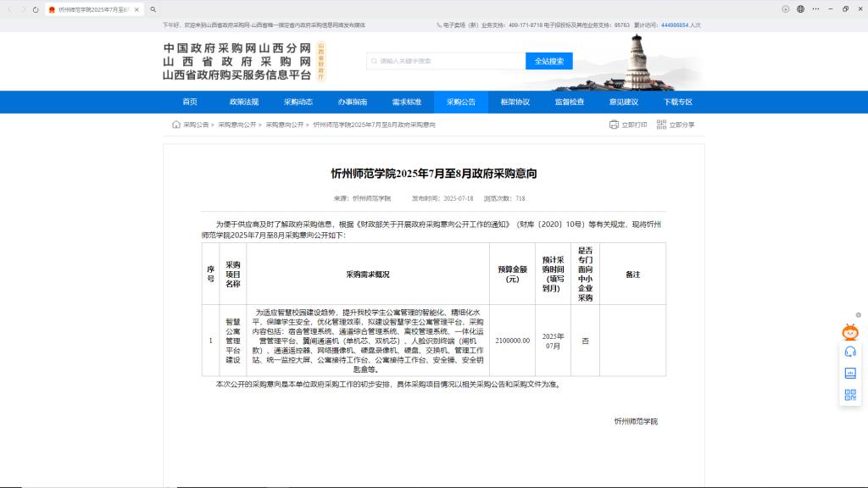Click the 采购需求概况 column header
This screenshot has height=488, width=868.
[x=368, y=274]
